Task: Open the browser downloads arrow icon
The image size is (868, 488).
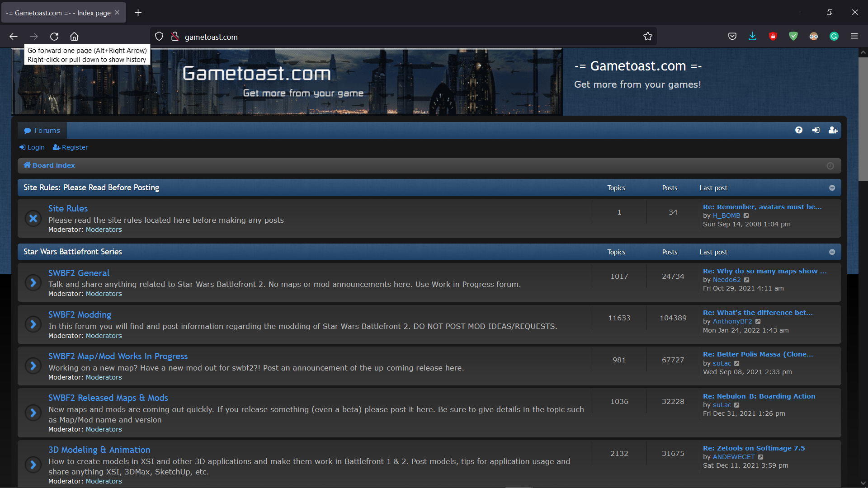Action: click(x=752, y=37)
